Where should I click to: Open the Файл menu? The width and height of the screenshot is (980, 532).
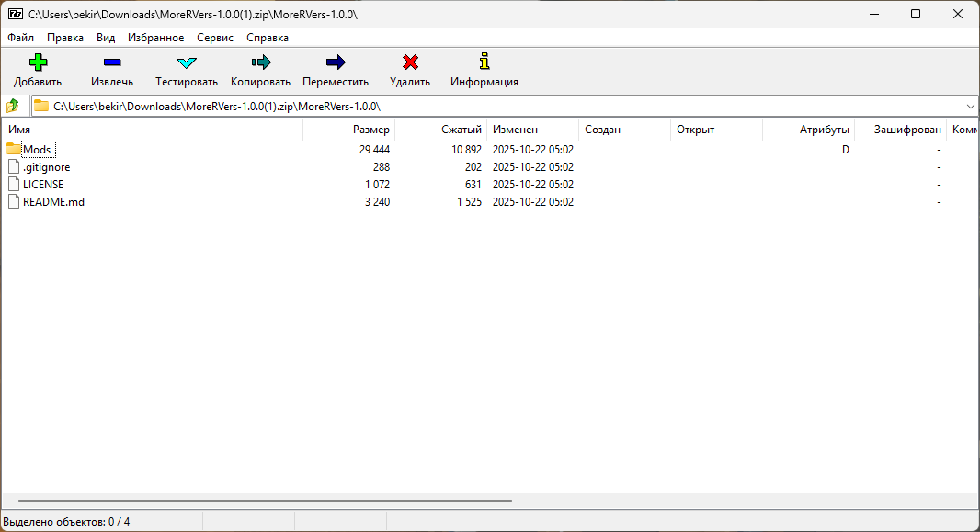[x=20, y=38]
